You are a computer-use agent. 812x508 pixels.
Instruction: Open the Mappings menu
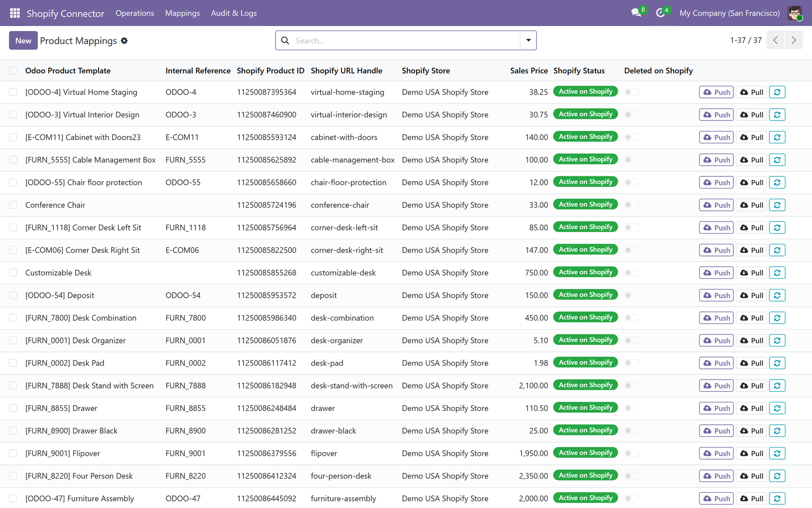[x=182, y=13]
